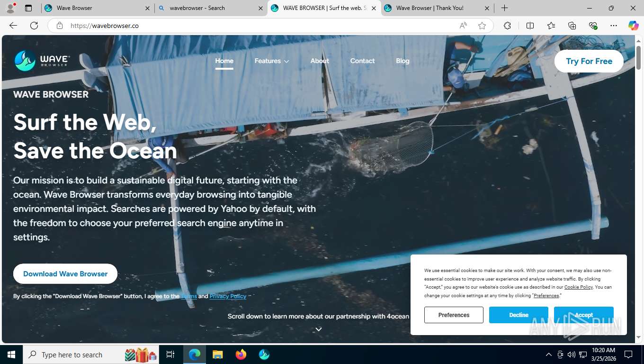View site information lock icon
The height and width of the screenshot is (364, 644).
(x=60, y=26)
